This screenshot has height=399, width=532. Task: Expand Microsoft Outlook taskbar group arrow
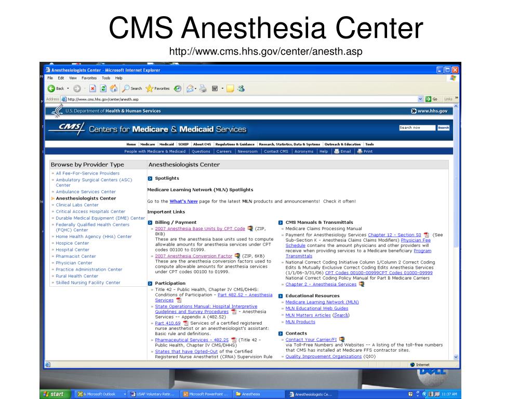pos(125,394)
